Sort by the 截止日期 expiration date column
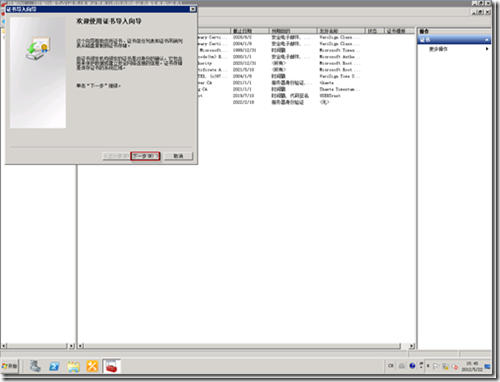The width and height of the screenshot is (500, 382). point(249,31)
